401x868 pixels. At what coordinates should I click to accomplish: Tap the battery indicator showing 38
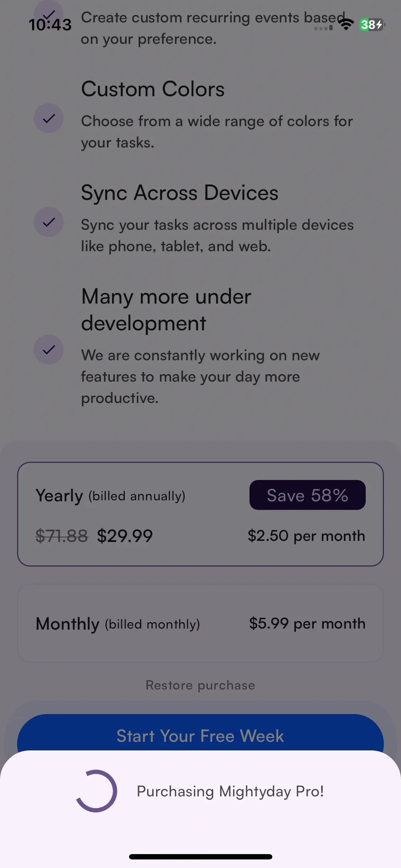pos(372,25)
